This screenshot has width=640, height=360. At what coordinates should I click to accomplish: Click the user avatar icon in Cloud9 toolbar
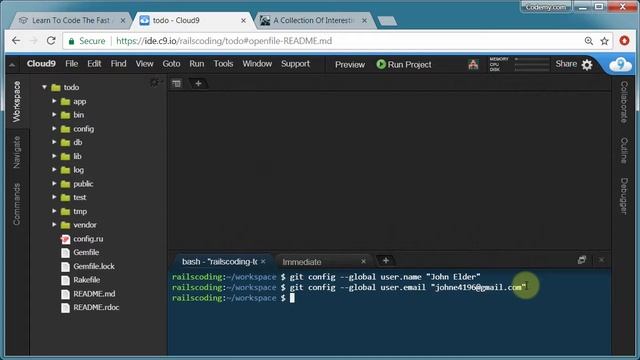[x=473, y=64]
